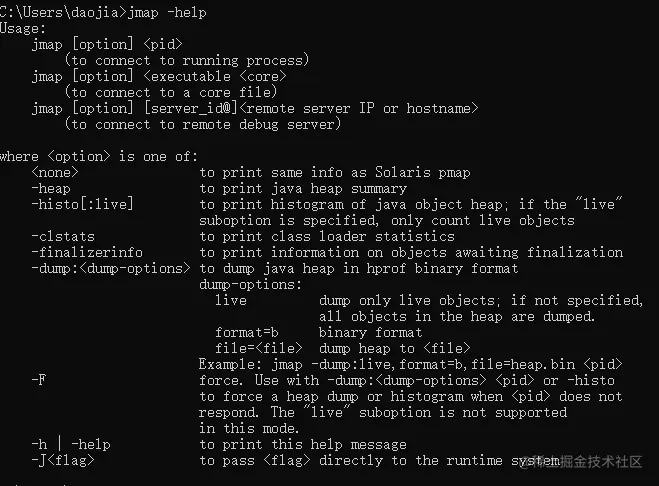Click the '-J<flag>' option text
Image resolution: width=659 pixels, height=486 pixels.
pos(63,460)
